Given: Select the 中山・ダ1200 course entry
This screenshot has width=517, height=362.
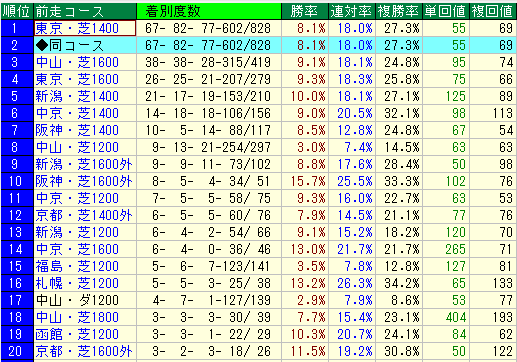Looking at the screenshot, I should (77, 300).
